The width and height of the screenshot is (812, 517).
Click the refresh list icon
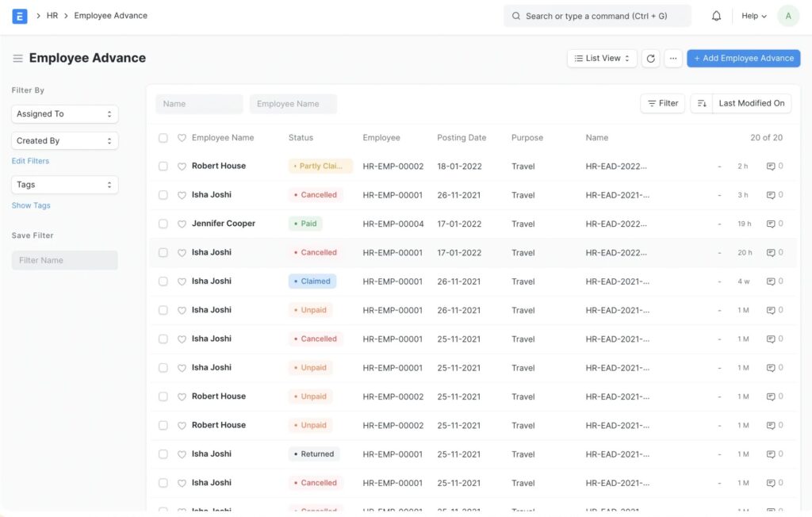[651, 59]
